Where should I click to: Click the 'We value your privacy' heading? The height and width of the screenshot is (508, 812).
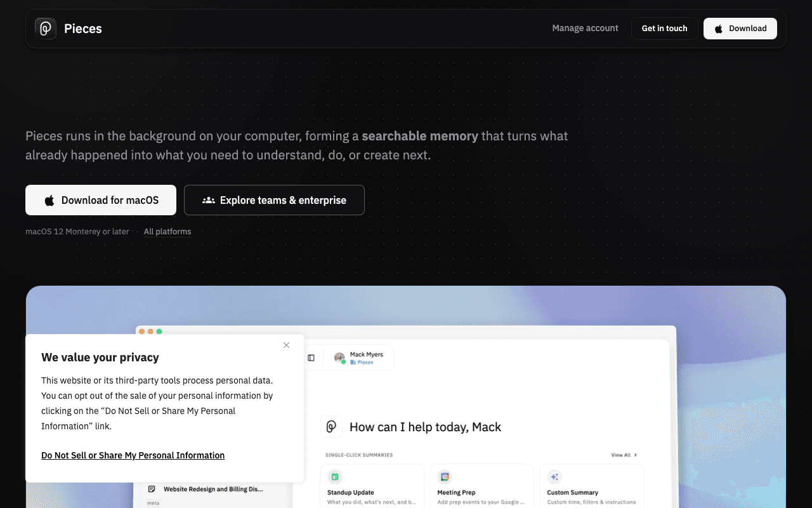pyautogui.click(x=100, y=358)
